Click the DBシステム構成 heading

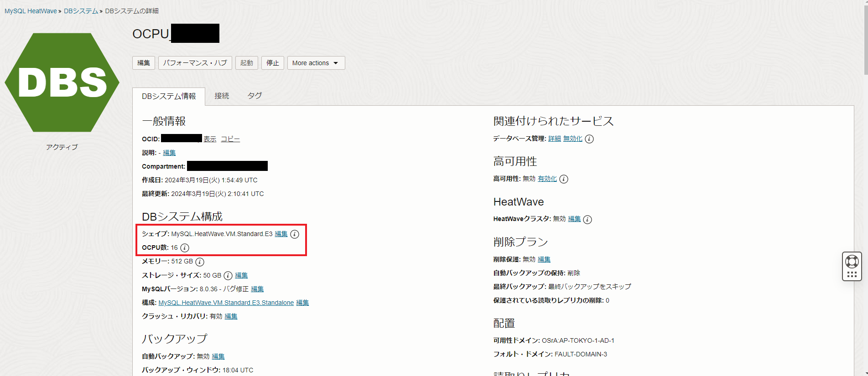point(182,216)
